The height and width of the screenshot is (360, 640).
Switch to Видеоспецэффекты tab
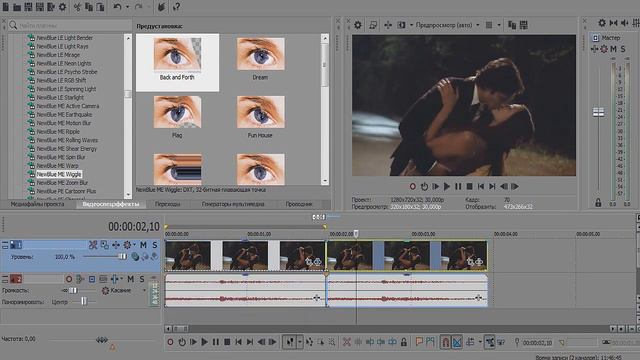click(111, 204)
